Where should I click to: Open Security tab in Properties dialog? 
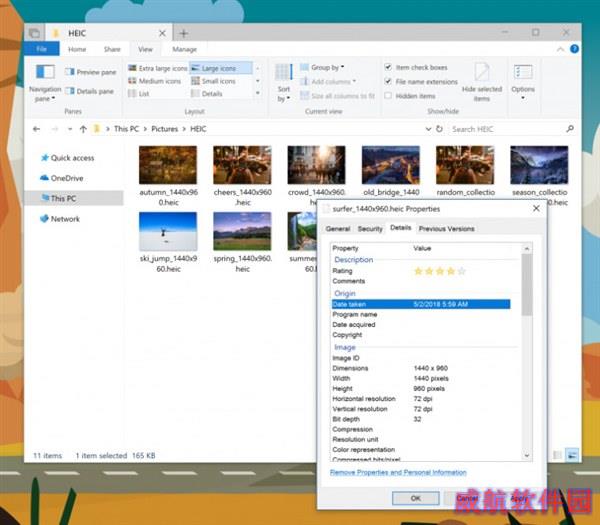coord(370,229)
